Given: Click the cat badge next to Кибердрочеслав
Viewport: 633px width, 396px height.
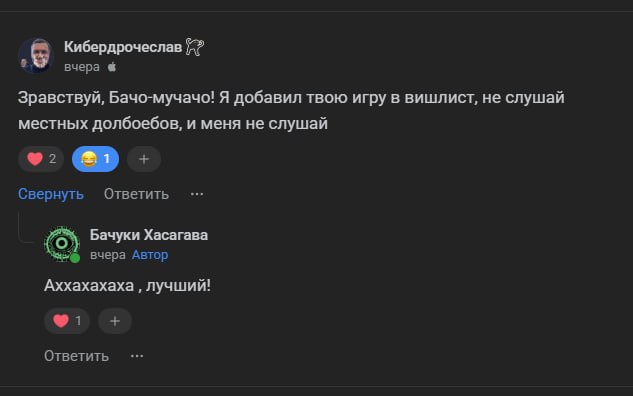Looking at the screenshot, I should 195,47.
